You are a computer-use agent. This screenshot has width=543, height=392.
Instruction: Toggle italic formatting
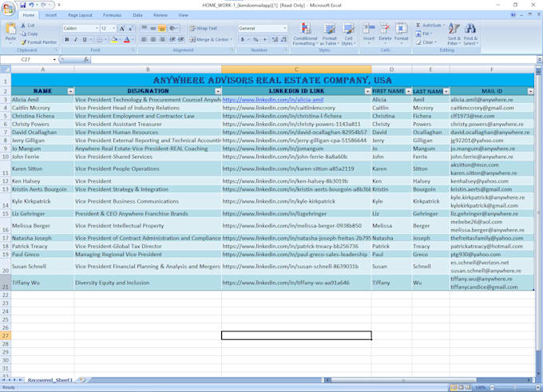pos(76,40)
